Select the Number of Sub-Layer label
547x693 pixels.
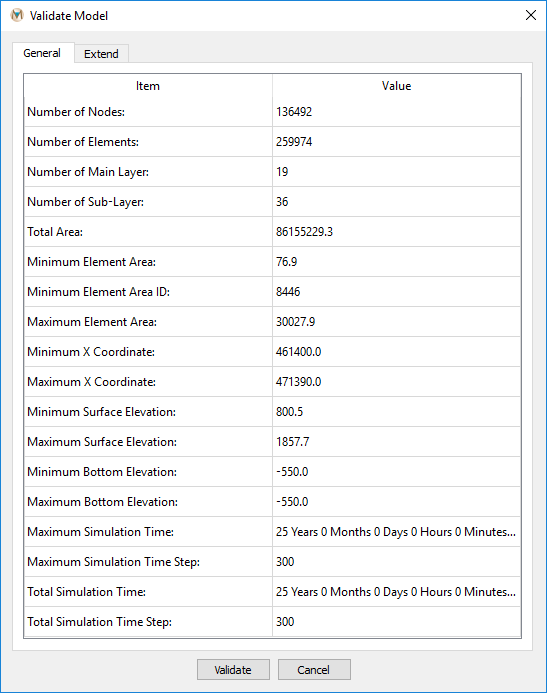(85, 202)
